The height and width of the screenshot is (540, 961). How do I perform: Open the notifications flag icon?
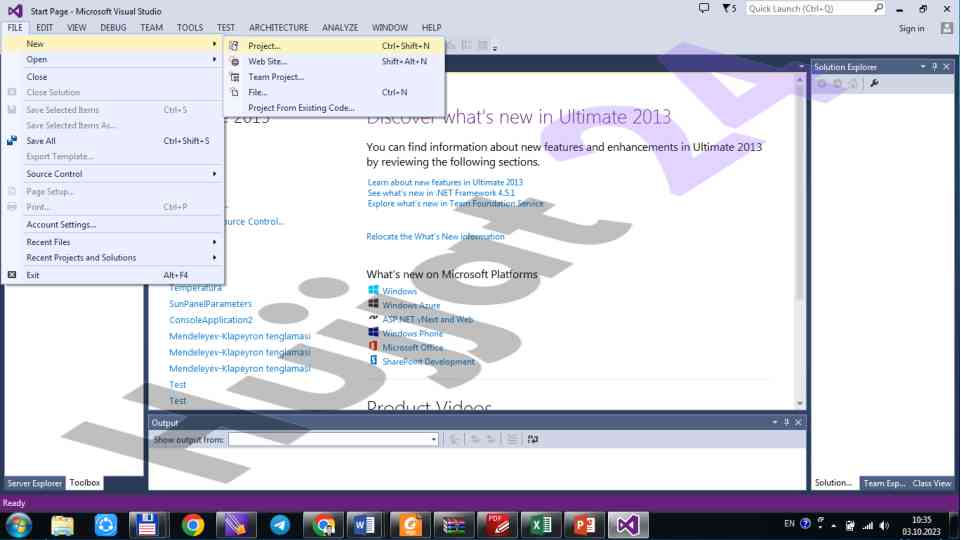728,9
